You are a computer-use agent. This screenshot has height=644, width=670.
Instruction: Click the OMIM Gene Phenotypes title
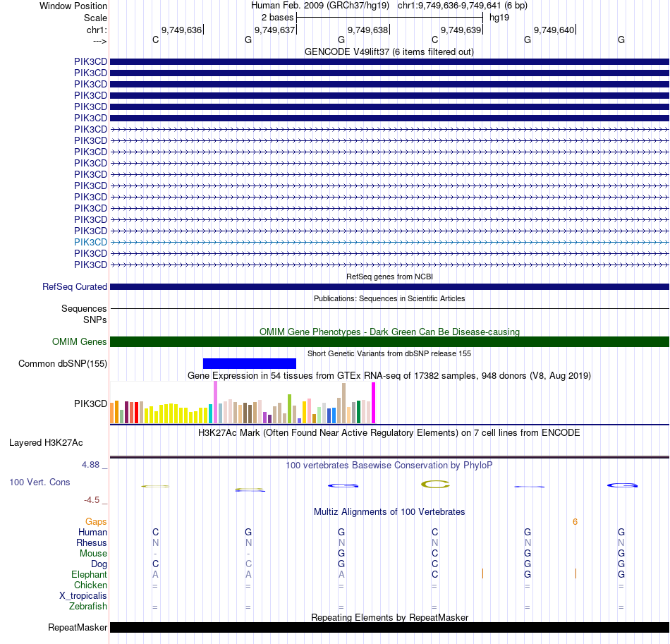coord(389,332)
